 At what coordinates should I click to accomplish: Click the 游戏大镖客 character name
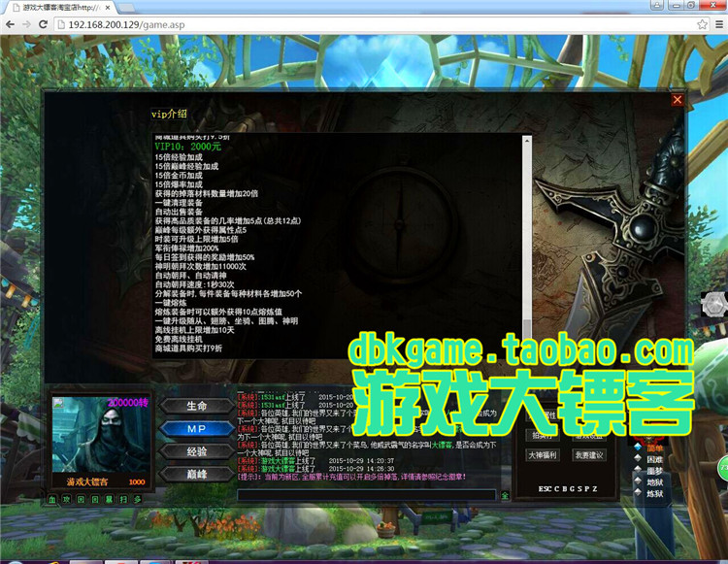(87, 481)
